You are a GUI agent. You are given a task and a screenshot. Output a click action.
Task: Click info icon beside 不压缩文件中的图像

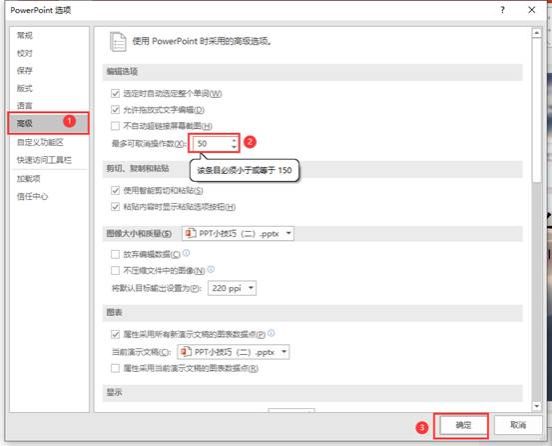tap(211, 270)
